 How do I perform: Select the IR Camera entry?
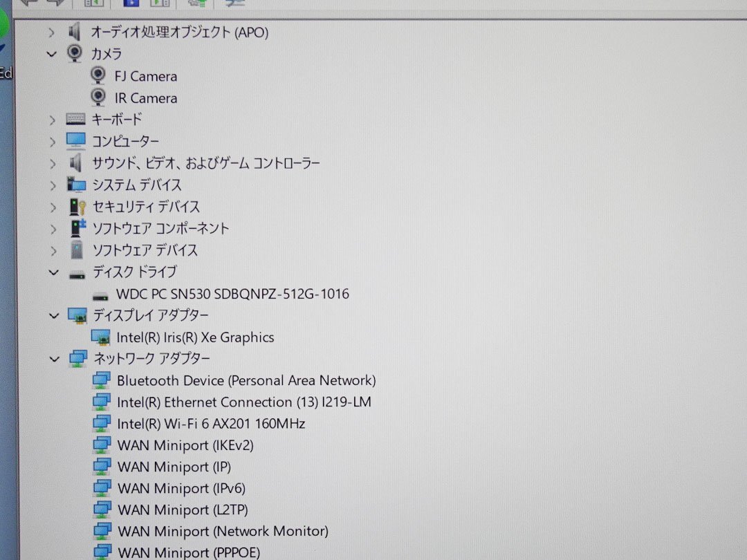coord(146,98)
